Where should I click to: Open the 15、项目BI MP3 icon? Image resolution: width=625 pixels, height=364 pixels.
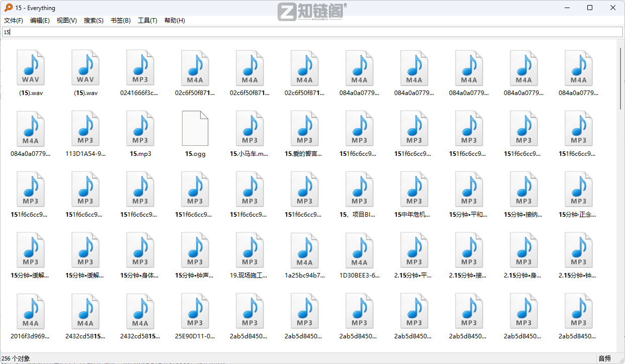(x=360, y=189)
